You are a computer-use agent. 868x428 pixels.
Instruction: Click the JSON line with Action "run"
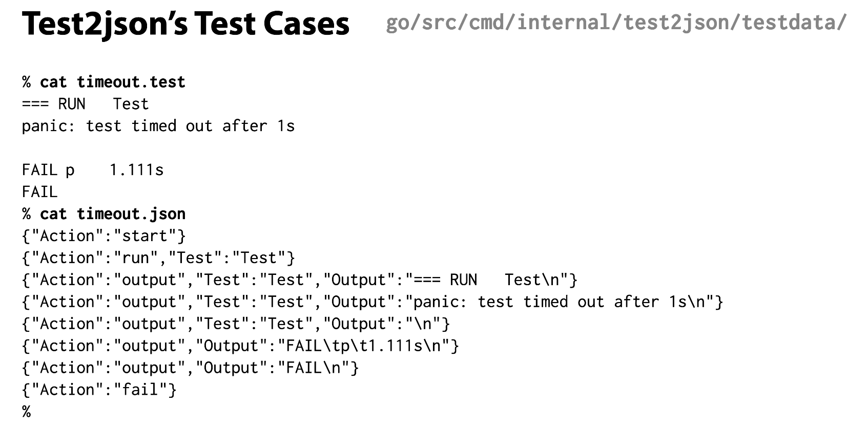pos(158,258)
